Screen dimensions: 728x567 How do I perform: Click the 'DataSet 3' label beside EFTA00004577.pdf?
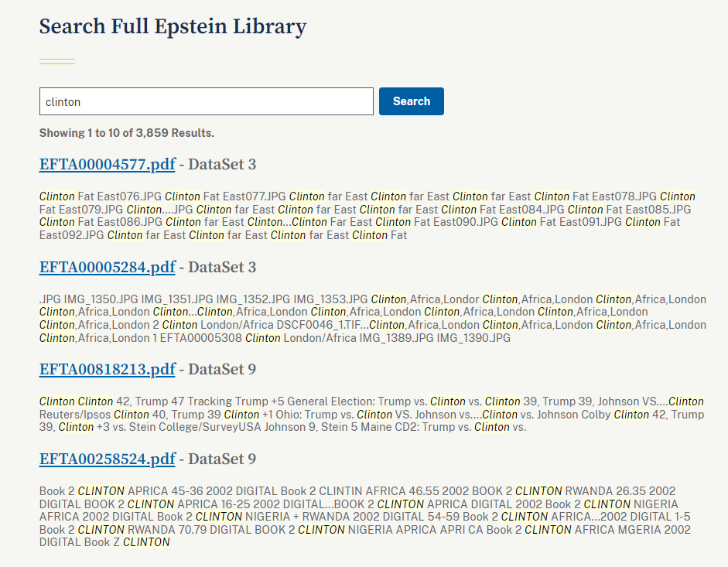click(222, 165)
